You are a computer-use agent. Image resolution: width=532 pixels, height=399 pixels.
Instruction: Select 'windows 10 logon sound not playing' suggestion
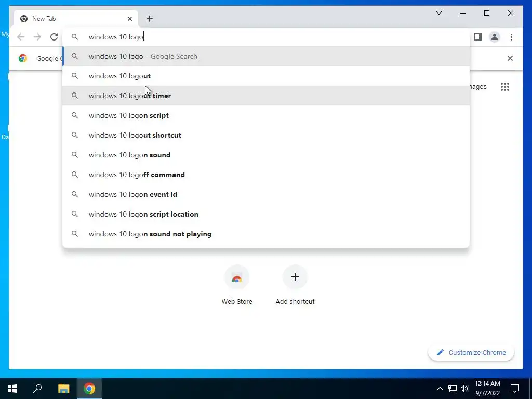[x=266, y=234]
